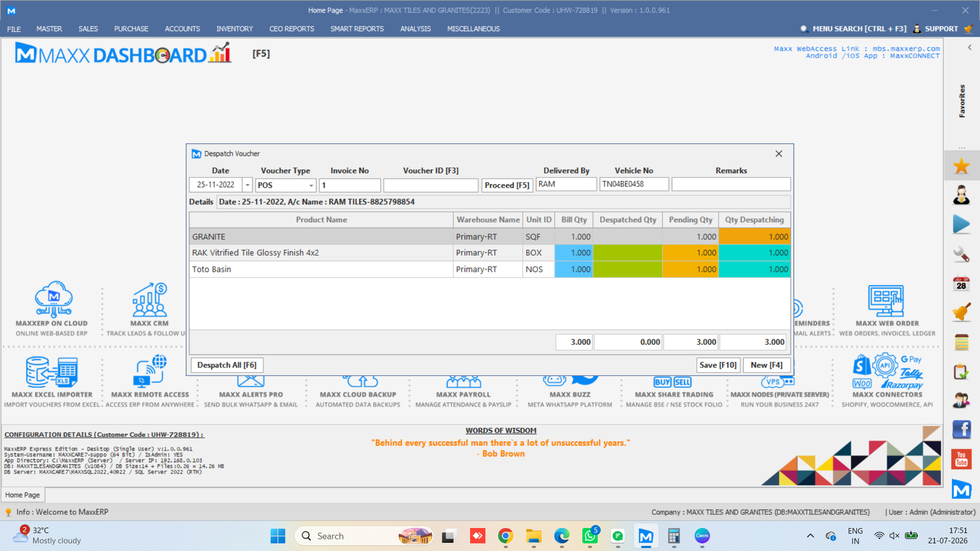This screenshot has width=980, height=551.
Task: Click the Proceed [F5] button
Action: (507, 185)
